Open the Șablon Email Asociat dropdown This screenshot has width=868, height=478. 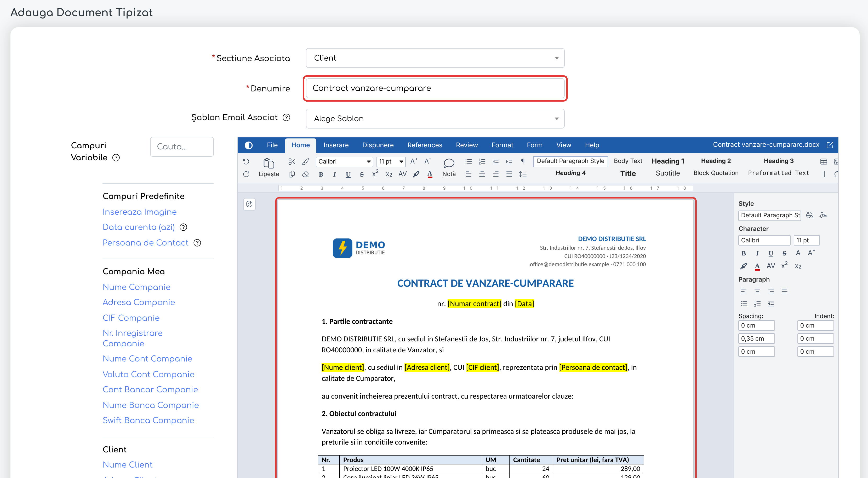pos(435,119)
